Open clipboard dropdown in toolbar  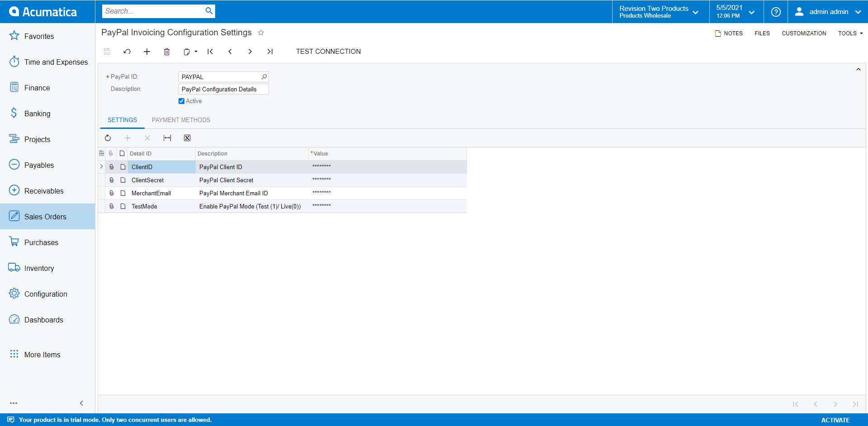[x=191, y=52]
